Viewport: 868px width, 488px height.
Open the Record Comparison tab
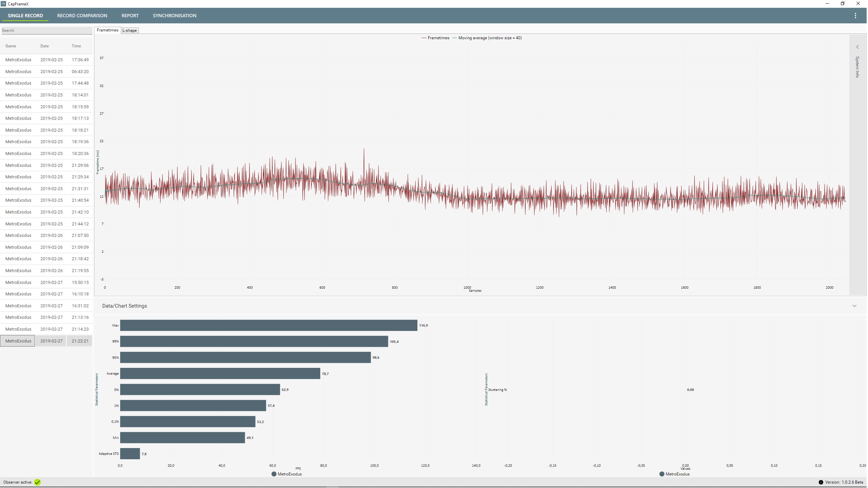pos(82,16)
